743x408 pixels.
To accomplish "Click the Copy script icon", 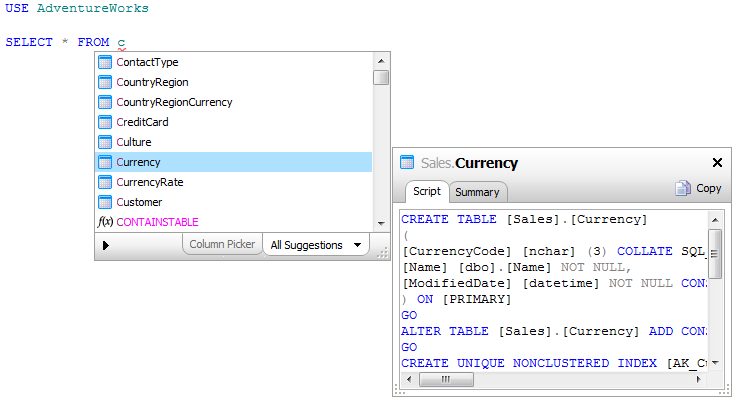I will [683, 188].
